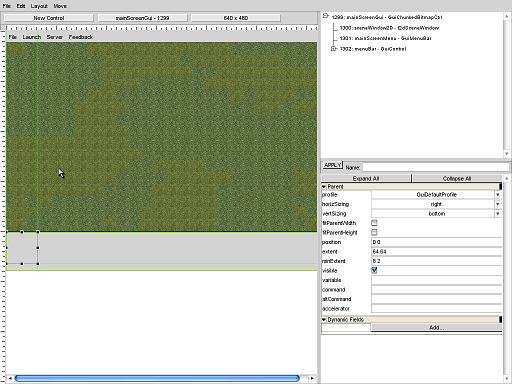
Task: Click the command input field
Action: point(436,289)
